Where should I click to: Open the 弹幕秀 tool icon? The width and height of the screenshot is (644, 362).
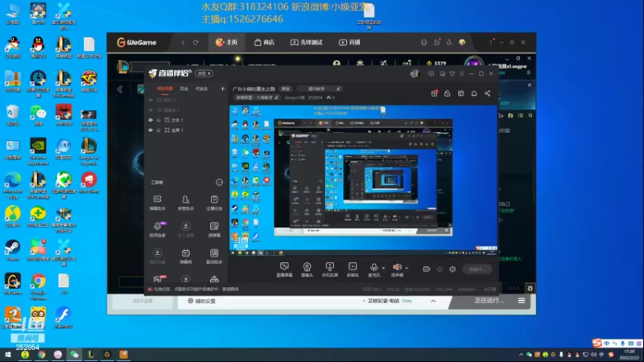pyautogui.click(x=186, y=256)
